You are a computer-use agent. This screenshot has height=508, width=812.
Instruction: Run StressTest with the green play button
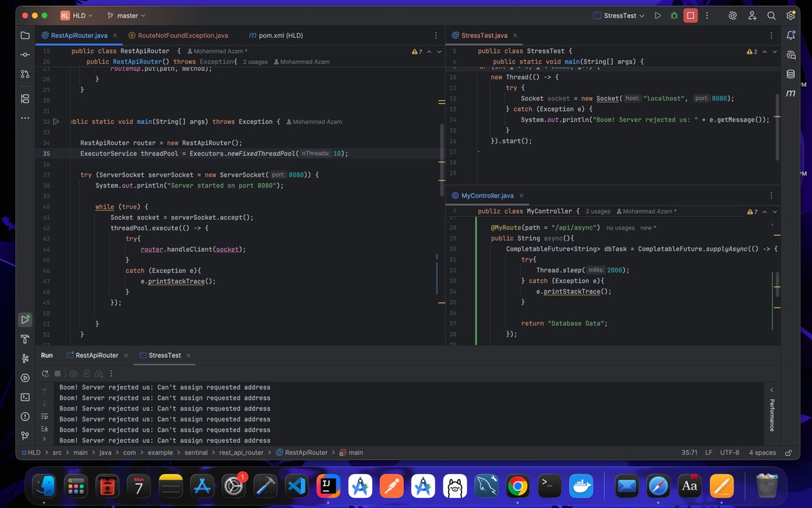pos(658,16)
